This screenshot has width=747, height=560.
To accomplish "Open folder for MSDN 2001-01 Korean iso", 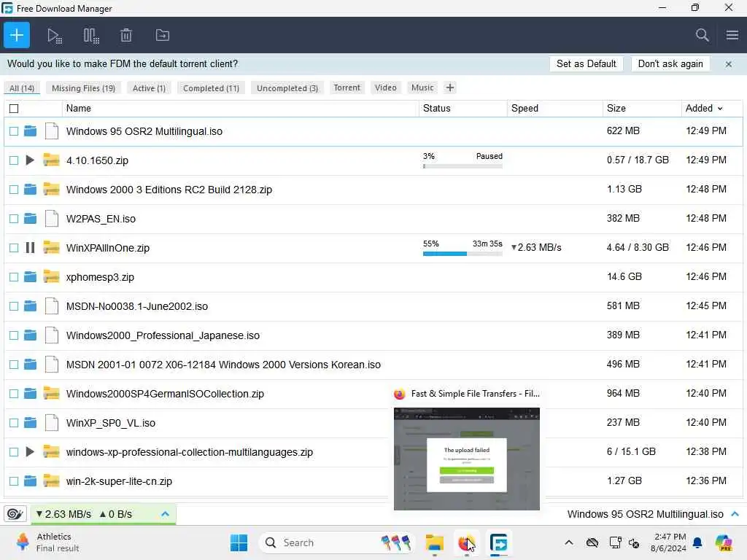I will point(30,365).
